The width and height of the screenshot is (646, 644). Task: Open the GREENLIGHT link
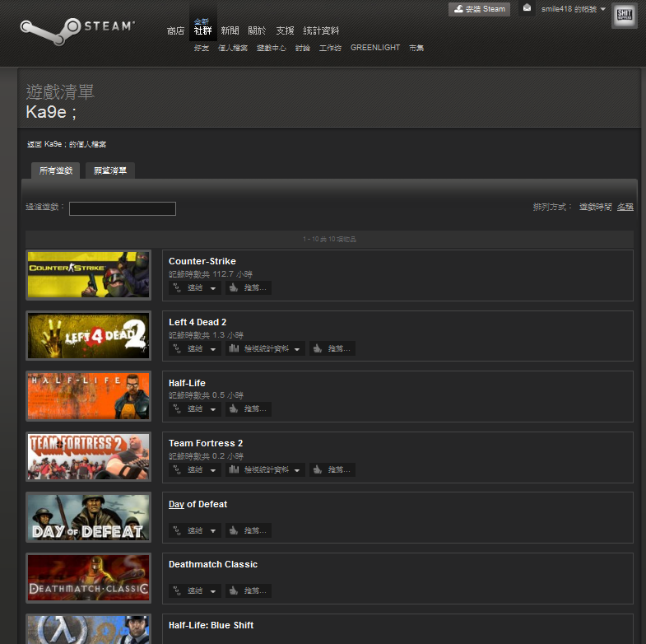375,48
